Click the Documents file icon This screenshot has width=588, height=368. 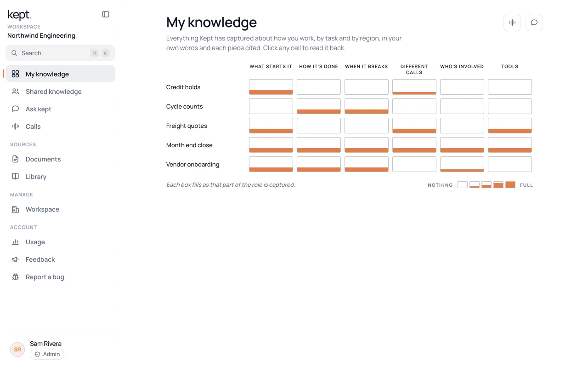coord(15,159)
